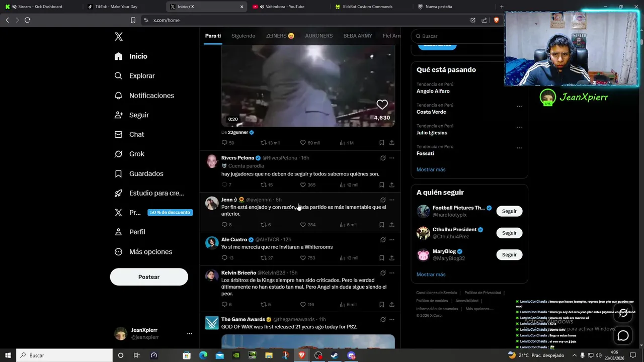Switch to BEBA ARMY timeline tab
The height and width of the screenshot is (362, 644).
tap(358, 36)
